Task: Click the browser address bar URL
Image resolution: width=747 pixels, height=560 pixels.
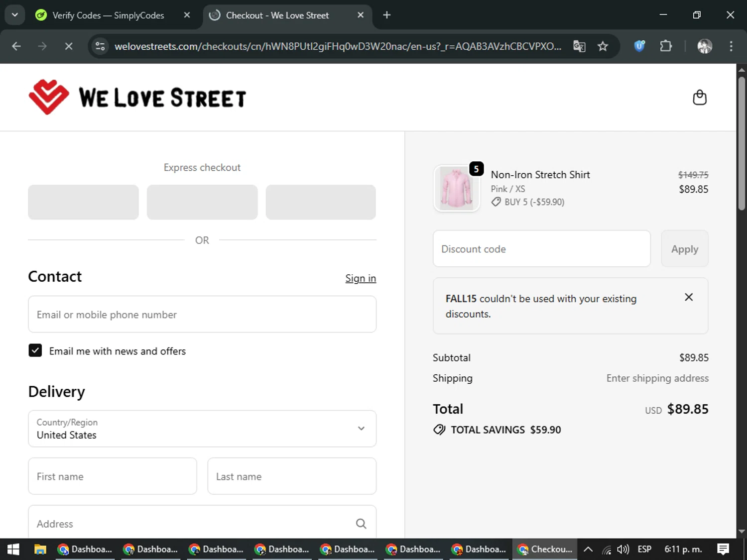Action: pyautogui.click(x=338, y=46)
